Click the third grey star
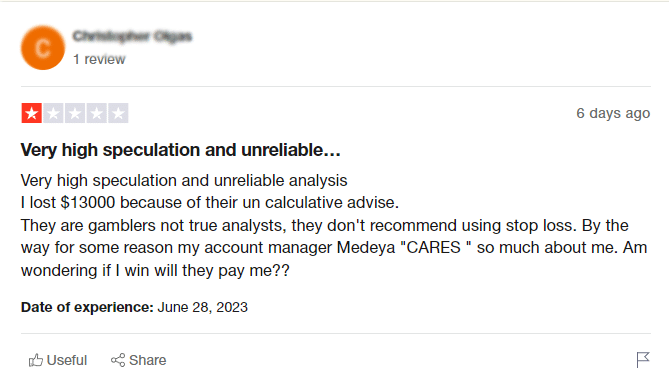Screen dimensions: 669x386 75,113
